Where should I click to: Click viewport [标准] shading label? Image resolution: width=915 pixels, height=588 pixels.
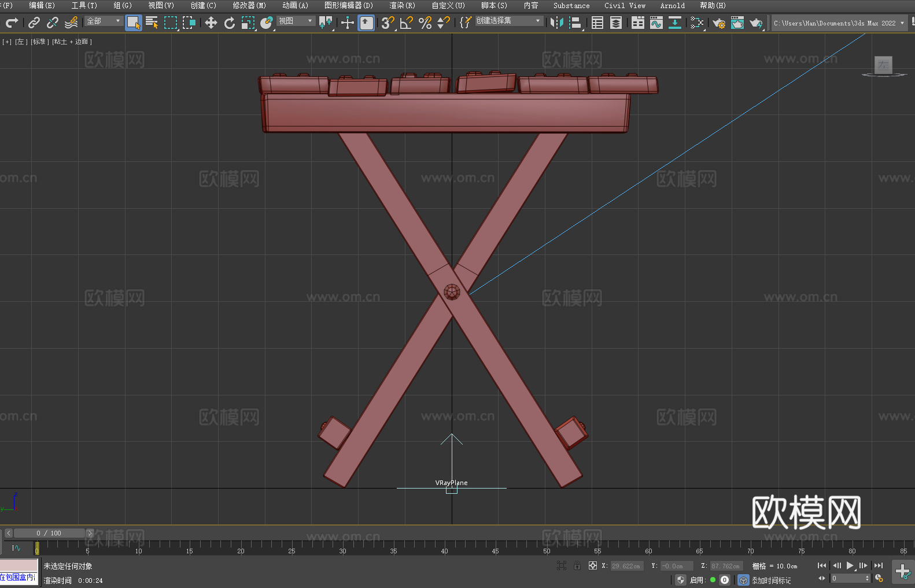point(39,42)
